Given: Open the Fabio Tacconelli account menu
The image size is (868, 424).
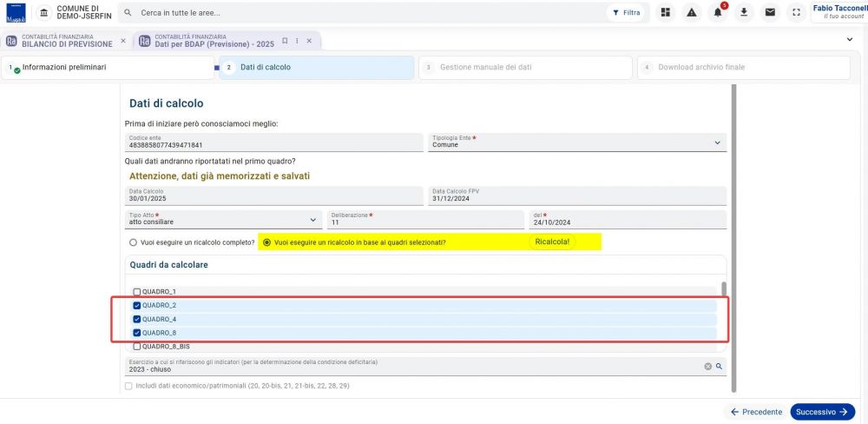Looking at the screenshot, I should (x=839, y=12).
